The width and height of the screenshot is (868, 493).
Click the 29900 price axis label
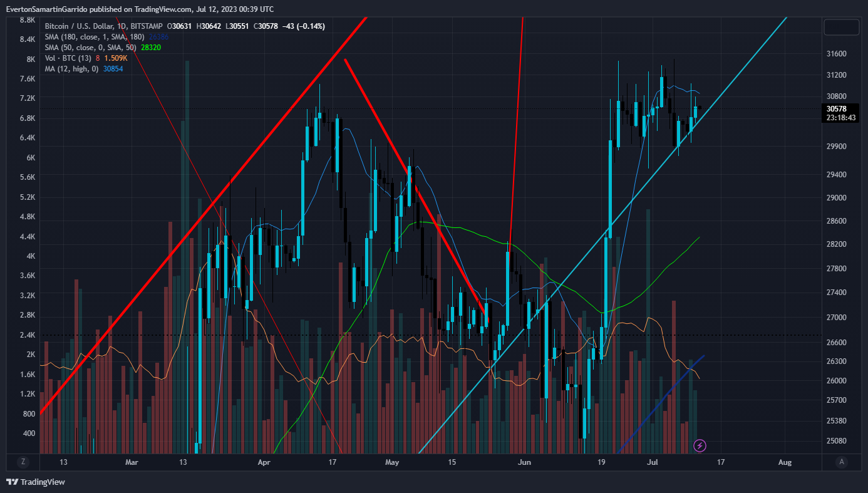click(837, 147)
